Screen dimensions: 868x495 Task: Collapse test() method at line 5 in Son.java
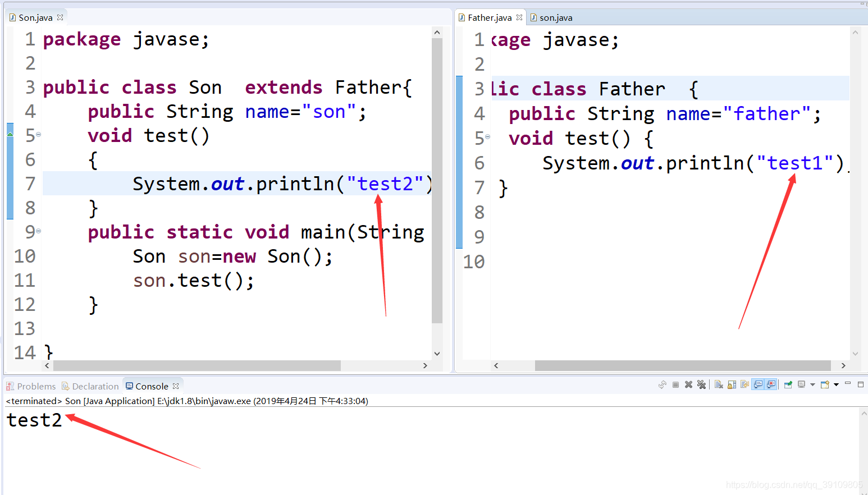[x=39, y=135]
